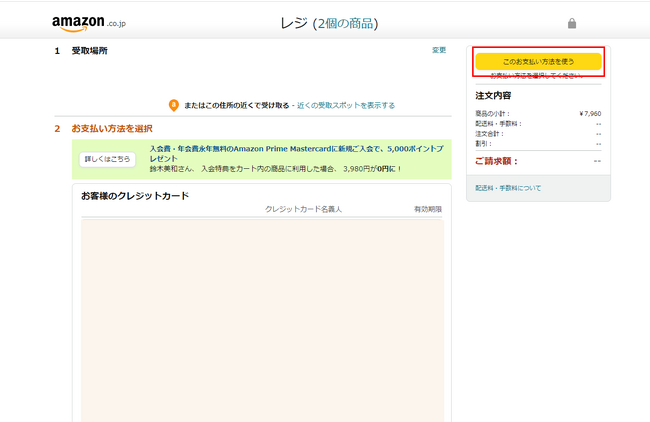Open the 2個の商品 items link

pyautogui.click(x=345, y=23)
